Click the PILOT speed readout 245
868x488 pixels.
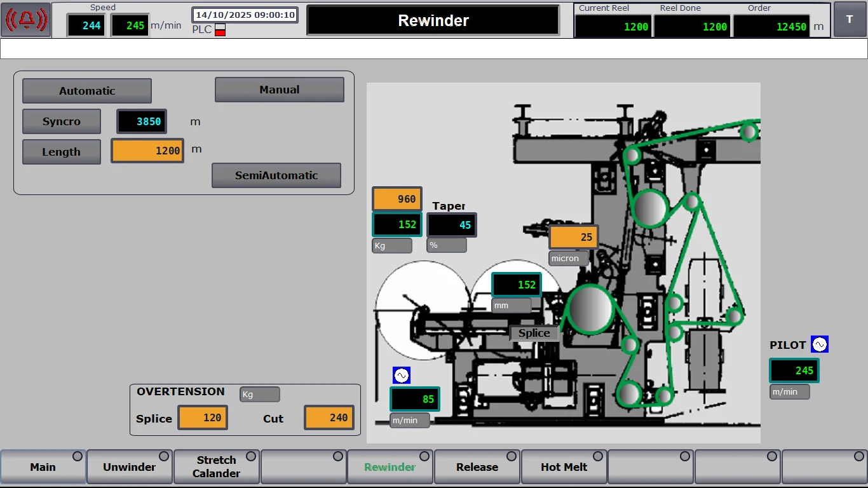tap(794, 370)
